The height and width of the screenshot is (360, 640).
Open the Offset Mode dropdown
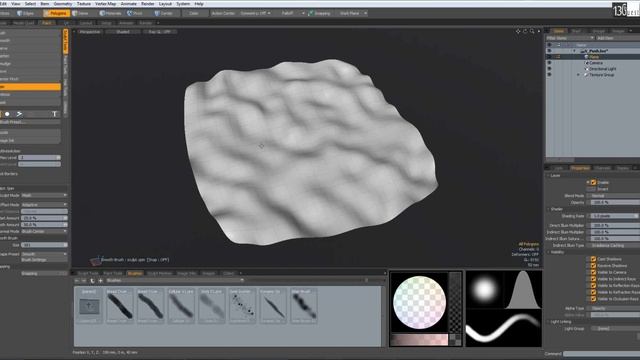click(x=44, y=205)
